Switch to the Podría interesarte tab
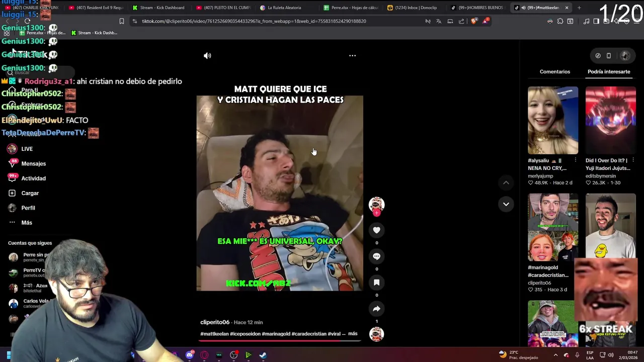The height and width of the screenshot is (362, 644). (609, 71)
